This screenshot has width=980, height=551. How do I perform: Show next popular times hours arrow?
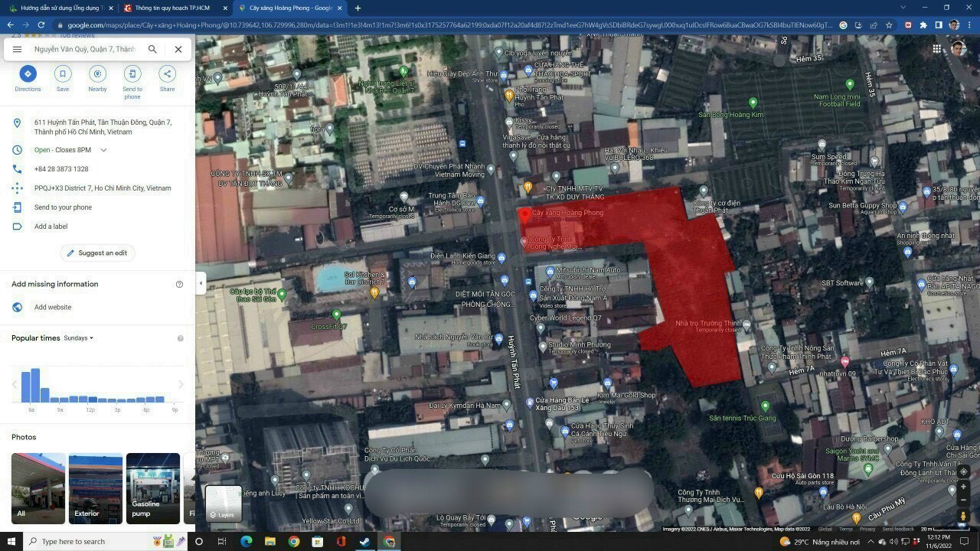click(181, 384)
